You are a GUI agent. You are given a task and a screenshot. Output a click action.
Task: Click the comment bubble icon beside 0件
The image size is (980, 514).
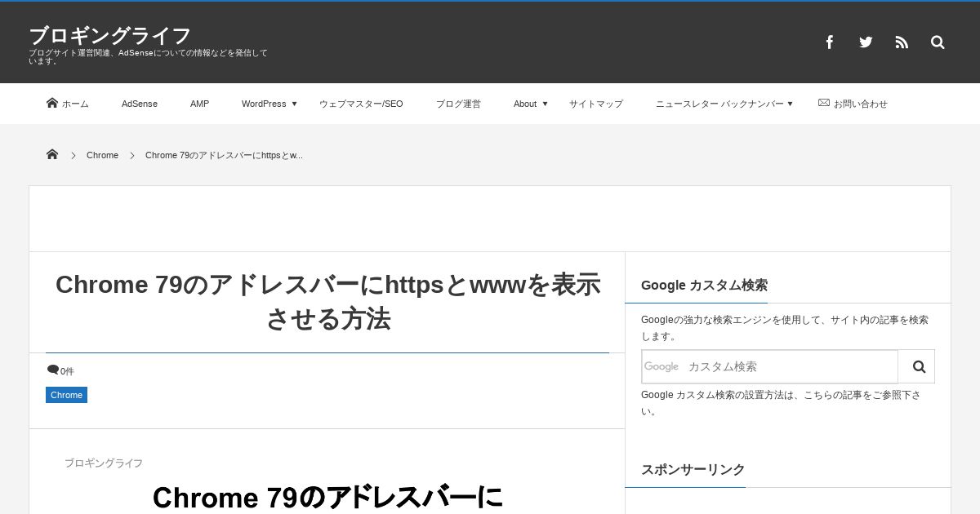coord(53,370)
